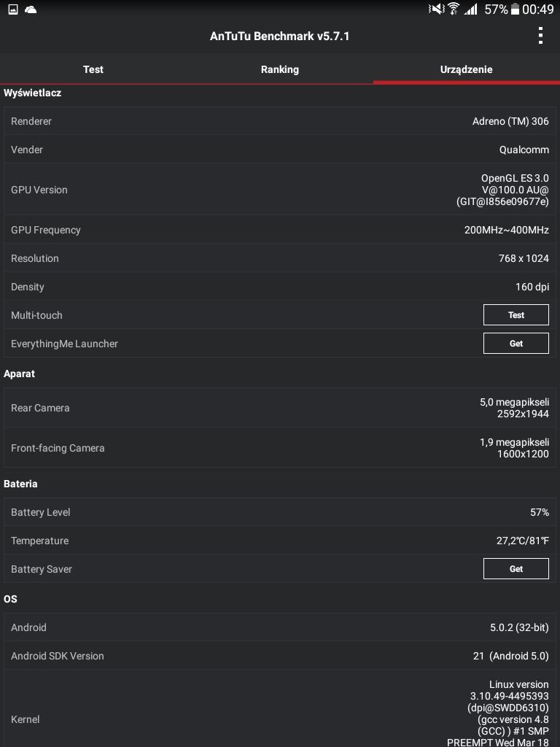The image size is (560, 747).
Task: Get the Battery Saver app
Action: tap(516, 569)
